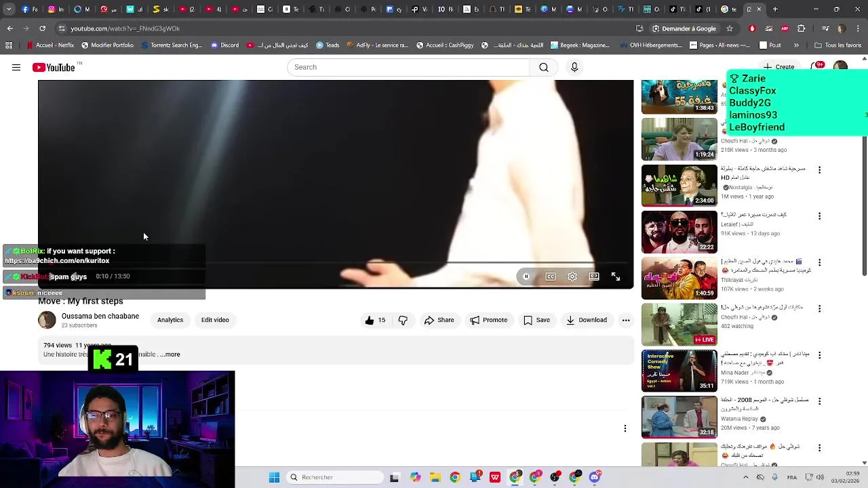
Task: Open the 32:18 Watania Replay thumbnail
Action: [679, 417]
